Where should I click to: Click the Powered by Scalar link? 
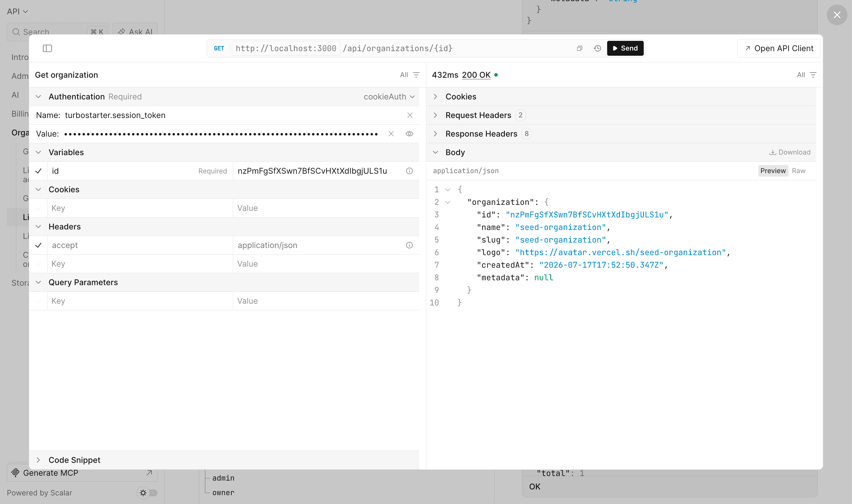point(39,493)
